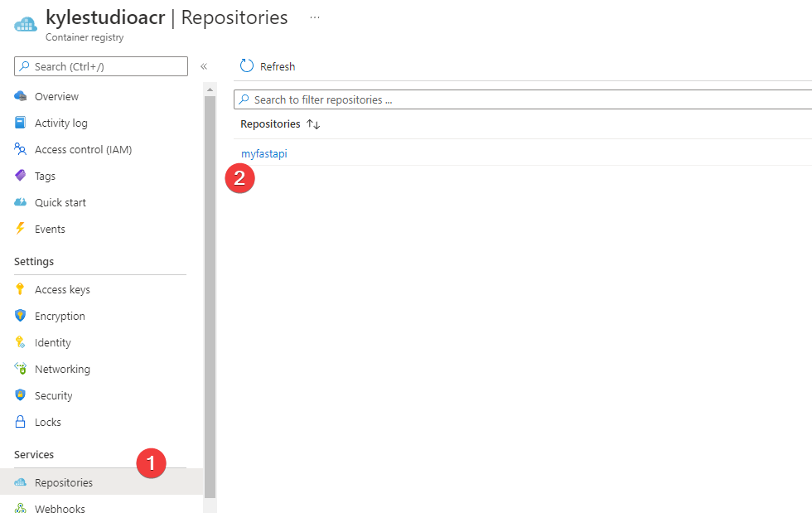Screen dimensions: 812x513
Task: Click the Encryption shield icon
Action: pos(20,316)
